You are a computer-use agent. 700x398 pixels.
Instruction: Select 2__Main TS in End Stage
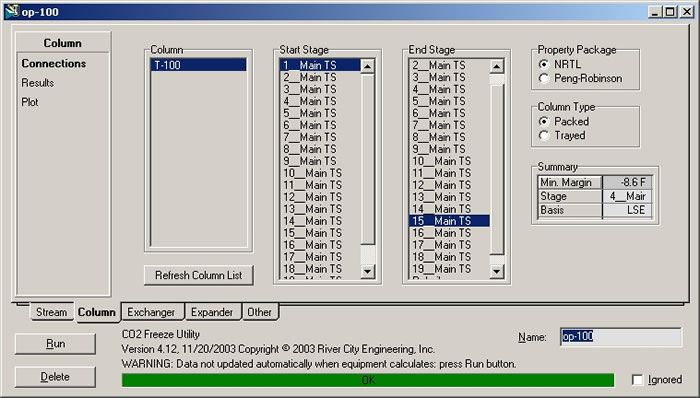[x=449, y=65]
